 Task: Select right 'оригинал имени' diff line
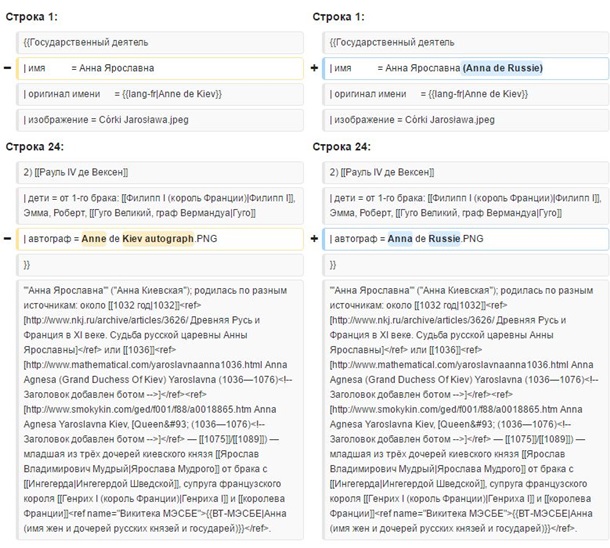coord(467,94)
